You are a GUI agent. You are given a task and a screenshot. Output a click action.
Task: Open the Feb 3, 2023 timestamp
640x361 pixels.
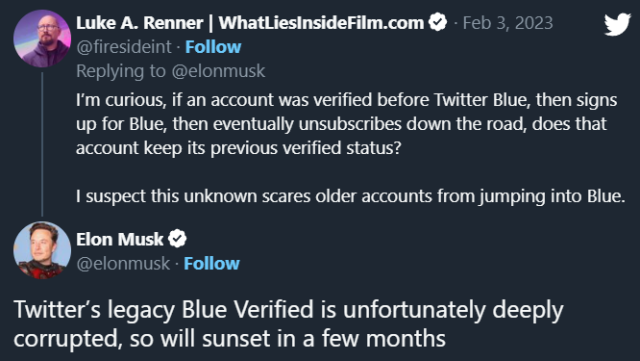[508, 23]
